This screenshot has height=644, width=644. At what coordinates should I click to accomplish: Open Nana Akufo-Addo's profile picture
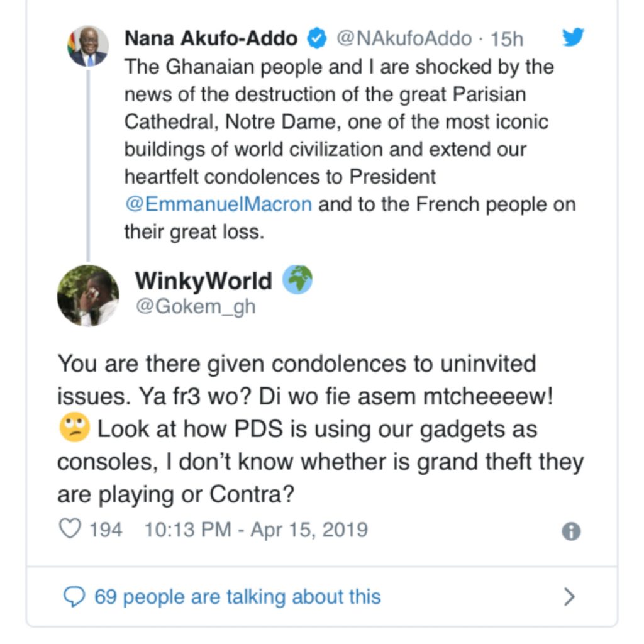[x=88, y=46]
